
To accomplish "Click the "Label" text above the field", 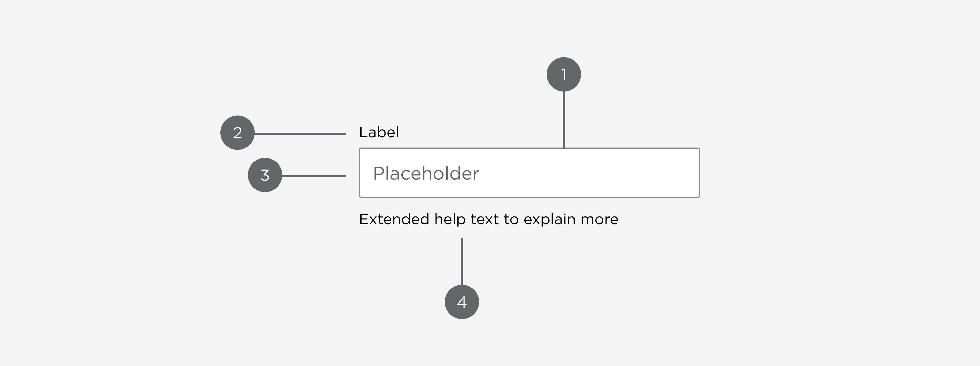I will (379, 132).
